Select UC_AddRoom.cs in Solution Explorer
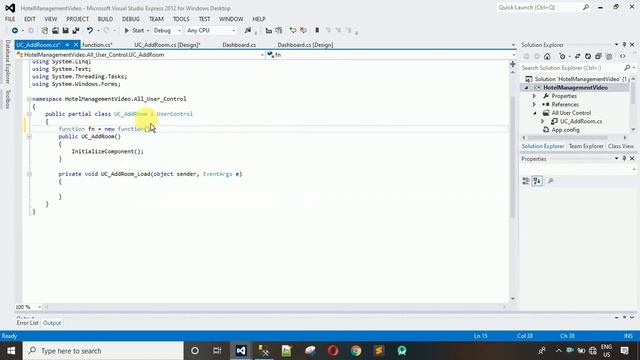The width and height of the screenshot is (640, 360). click(581, 121)
